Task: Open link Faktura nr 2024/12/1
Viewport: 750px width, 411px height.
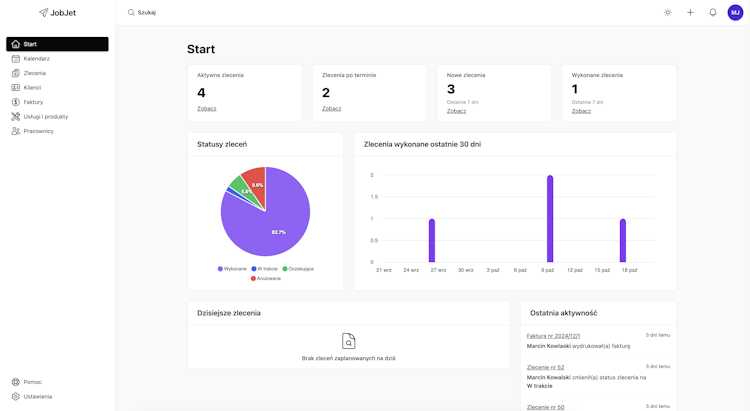Action: tap(553, 336)
